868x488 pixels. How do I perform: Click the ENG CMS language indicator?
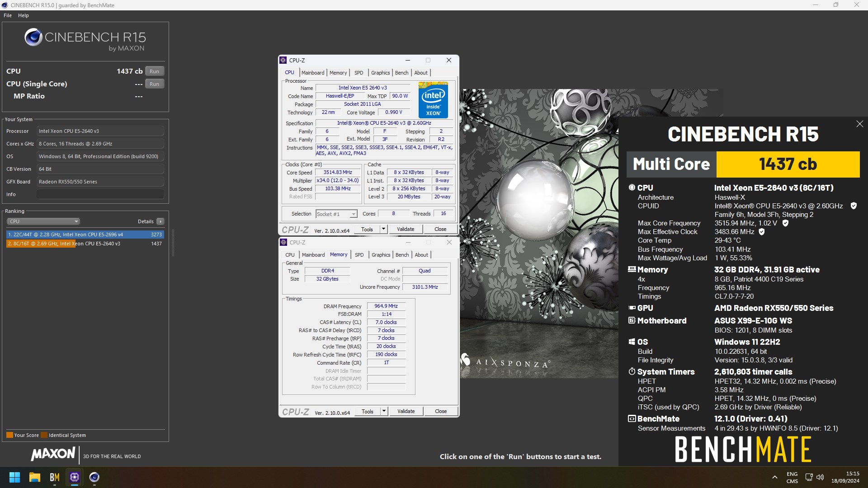pyautogui.click(x=792, y=477)
